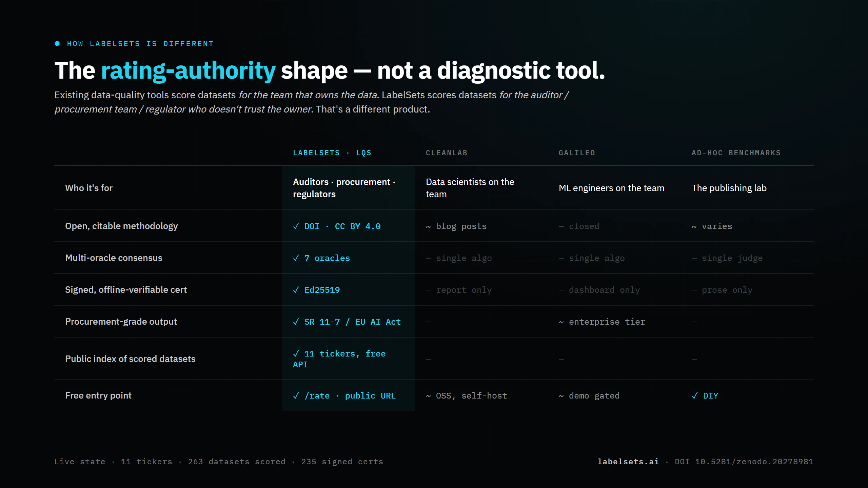
Task: Click the "Signed, offline-verifiable cert" row label
Action: tap(126, 290)
